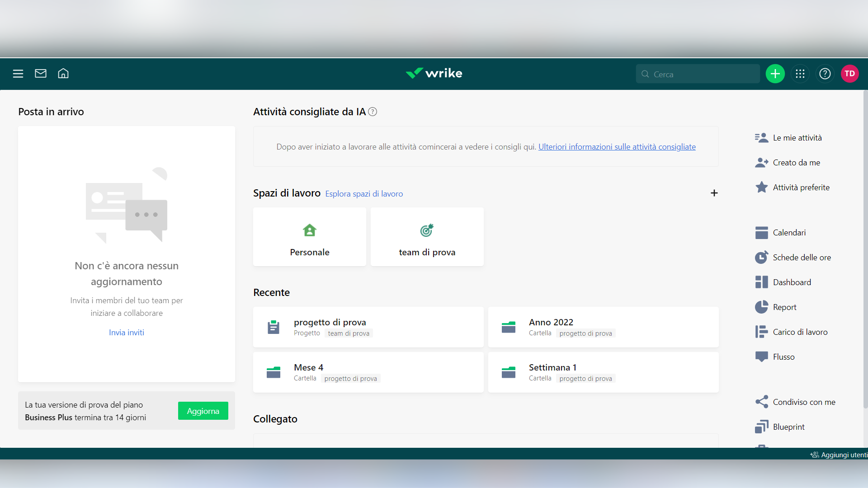
Task: Open Schede delle ore
Action: click(802, 258)
